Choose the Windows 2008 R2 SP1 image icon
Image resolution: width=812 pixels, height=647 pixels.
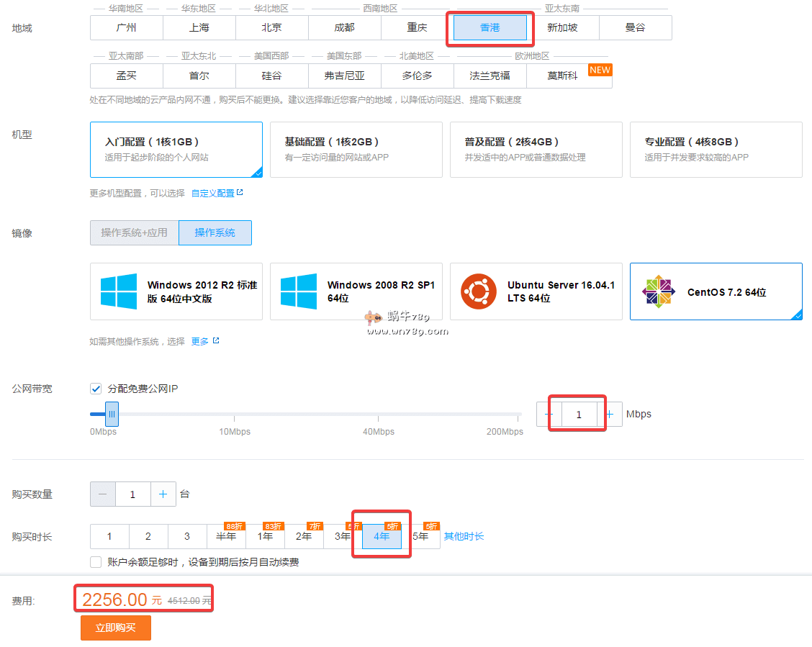299,291
